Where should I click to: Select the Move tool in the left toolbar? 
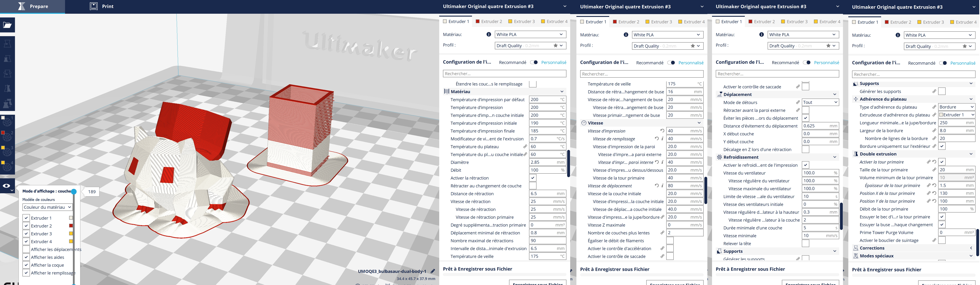click(7, 44)
